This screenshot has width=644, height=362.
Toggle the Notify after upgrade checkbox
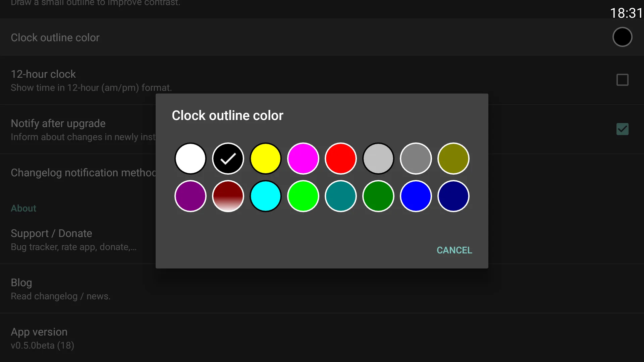click(622, 129)
